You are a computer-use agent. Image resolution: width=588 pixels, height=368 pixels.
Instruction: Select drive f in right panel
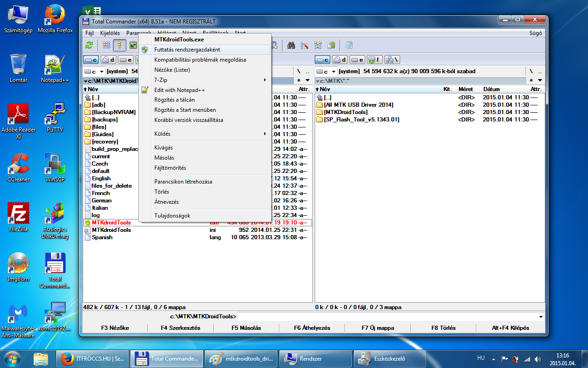[375, 59]
